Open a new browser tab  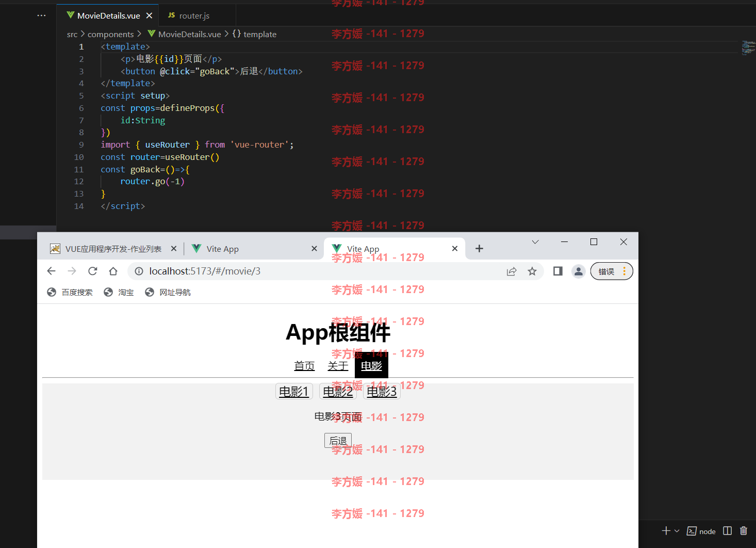pyautogui.click(x=479, y=249)
